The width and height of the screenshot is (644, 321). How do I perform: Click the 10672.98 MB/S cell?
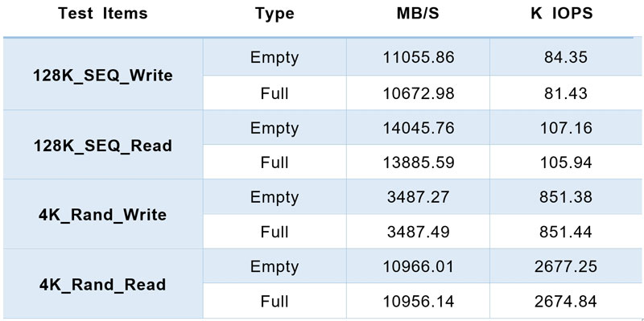click(419, 93)
